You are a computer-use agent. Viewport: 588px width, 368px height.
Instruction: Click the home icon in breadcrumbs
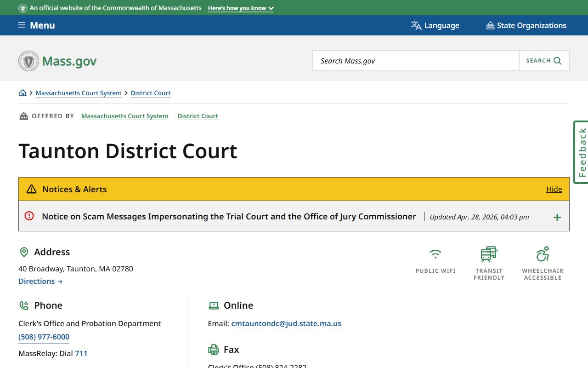click(23, 93)
